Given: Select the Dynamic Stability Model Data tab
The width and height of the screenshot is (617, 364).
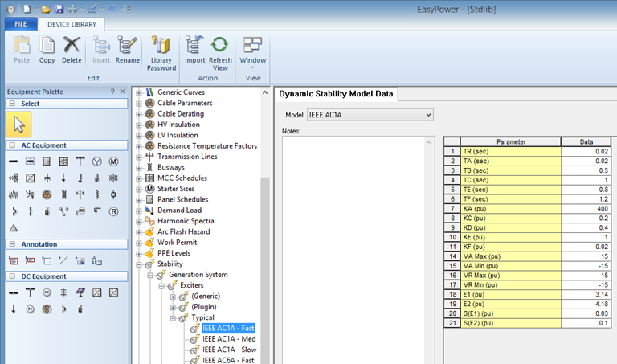Looking at the screenshot, I should [x=336, y=94].
